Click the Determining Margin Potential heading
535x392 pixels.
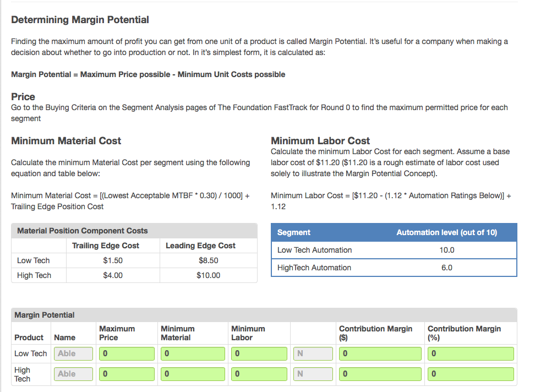tap(80, 19)
